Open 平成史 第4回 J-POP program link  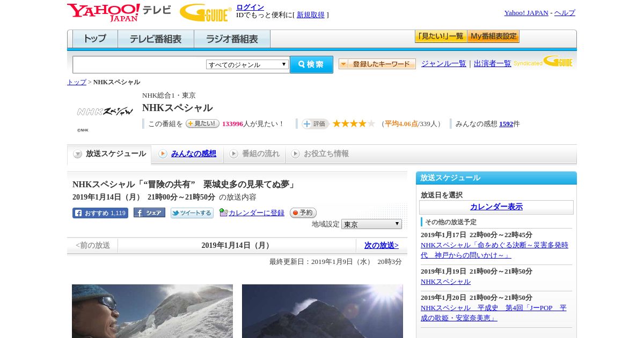(x=494, y=313)
